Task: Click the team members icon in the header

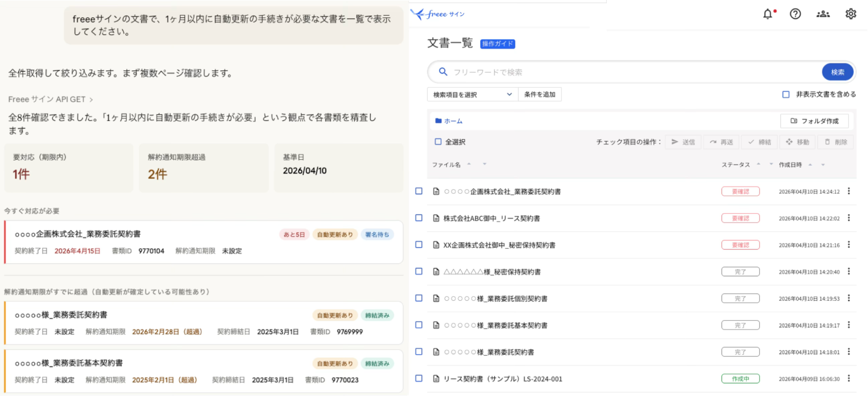Action: (x=823, y=14)
